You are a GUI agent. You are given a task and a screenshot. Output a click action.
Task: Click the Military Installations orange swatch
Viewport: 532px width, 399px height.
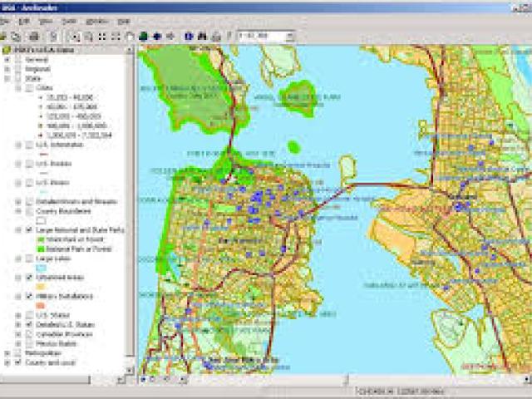41,306
